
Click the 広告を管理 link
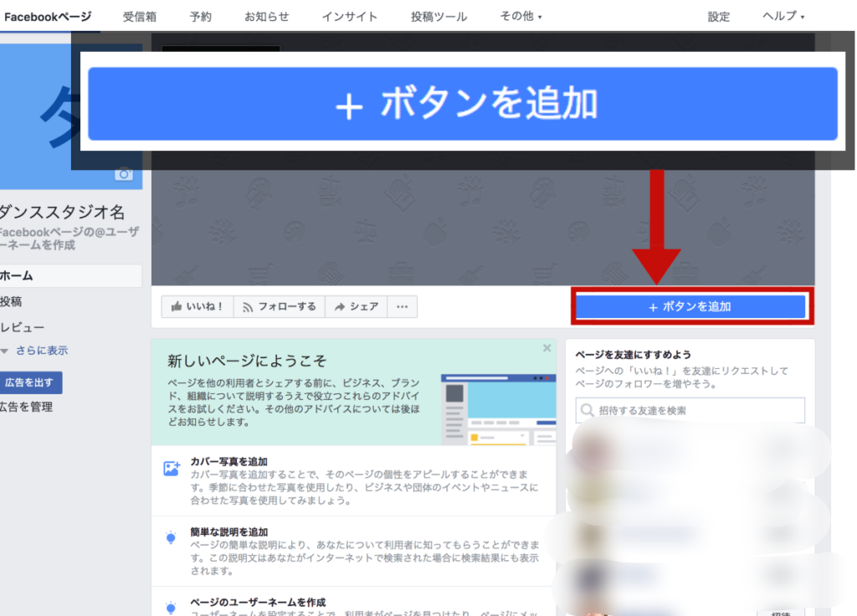[26, 407]
